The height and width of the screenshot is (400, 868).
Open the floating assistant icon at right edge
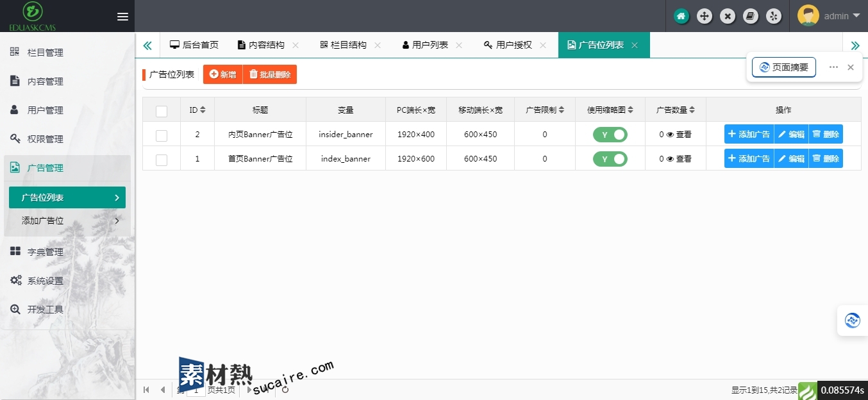[x=853, y=321]
